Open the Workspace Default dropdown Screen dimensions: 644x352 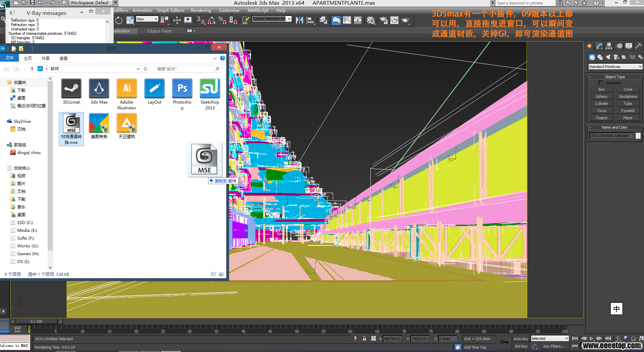91,3
